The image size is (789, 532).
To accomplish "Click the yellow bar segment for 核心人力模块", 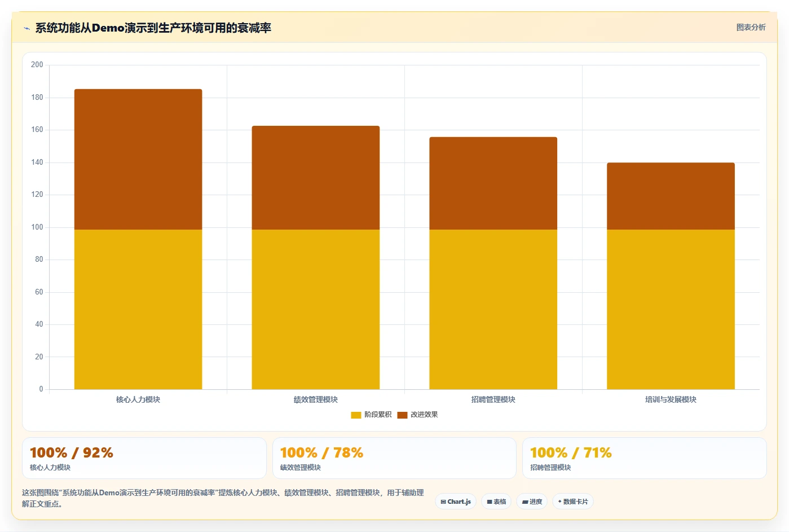I will 138,309.
